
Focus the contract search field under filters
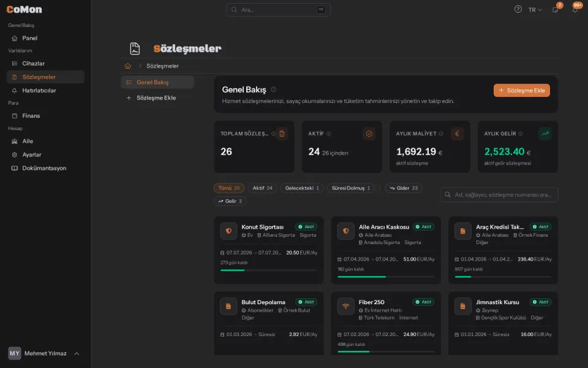499,195
